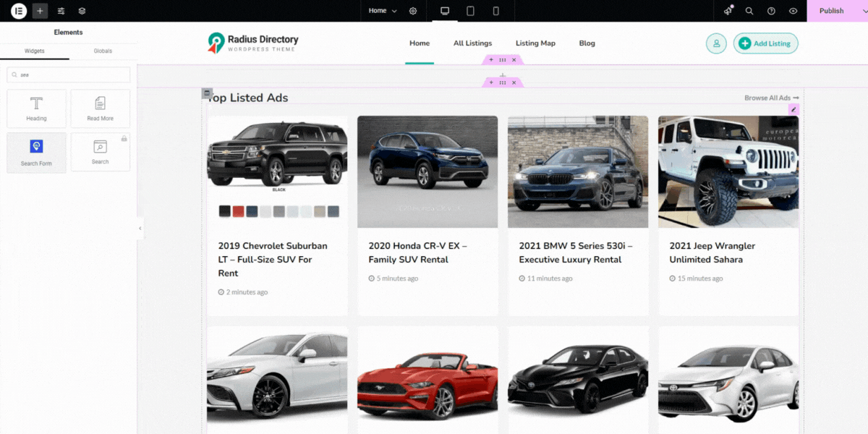Open 2020 Honda CR-V EX listing title
This screenshot has width=868, height=434.
click(417, 252)
